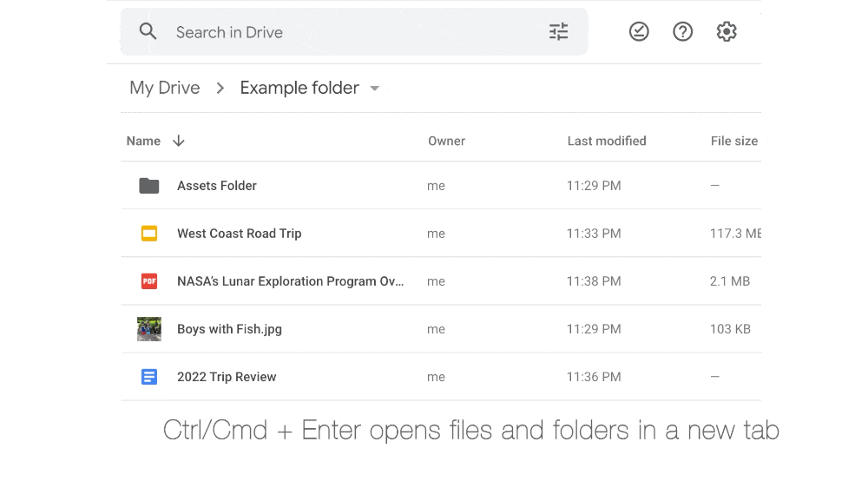Image resolution: width=868 pixels, height=488 pixels.
Task: Type in the Search in Drive field
Action: coord(347,32)
